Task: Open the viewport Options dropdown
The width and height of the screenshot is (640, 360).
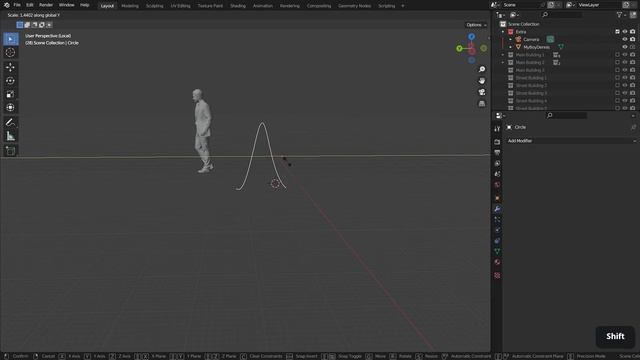Action: pyautogui.click(x=476, y=25)
